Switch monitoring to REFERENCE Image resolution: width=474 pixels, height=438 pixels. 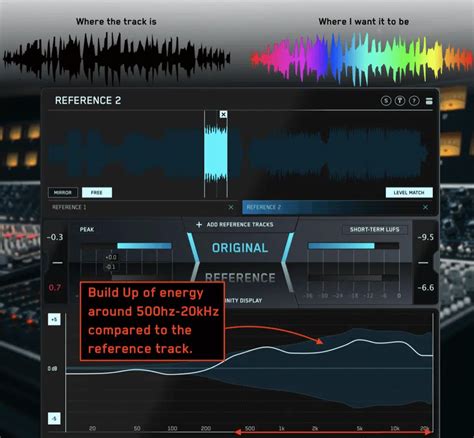point(240,277)
